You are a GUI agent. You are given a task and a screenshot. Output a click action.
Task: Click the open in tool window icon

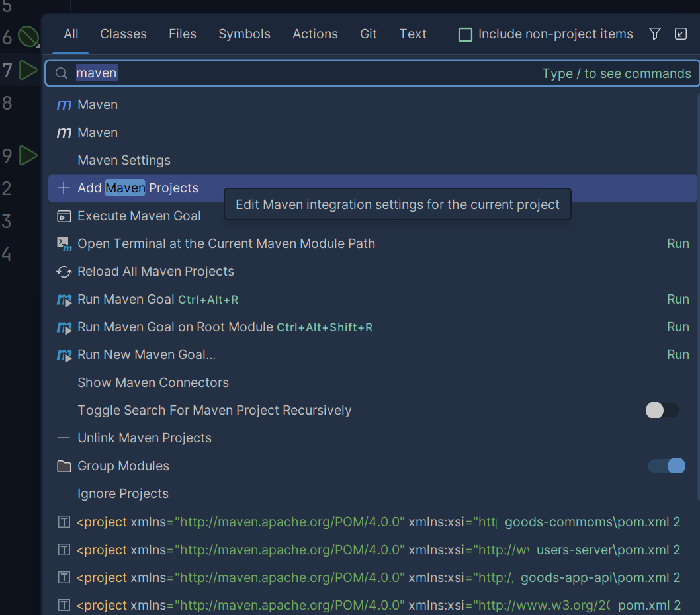(680, 34)
